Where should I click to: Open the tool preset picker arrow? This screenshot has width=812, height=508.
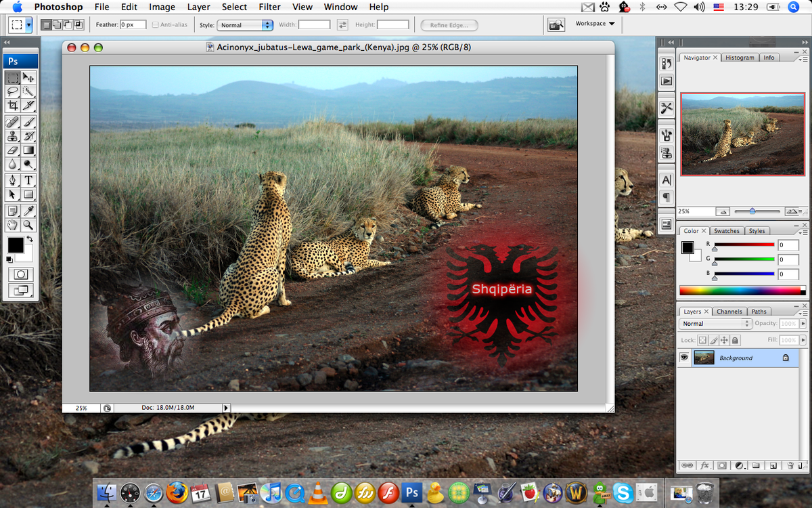28,24
